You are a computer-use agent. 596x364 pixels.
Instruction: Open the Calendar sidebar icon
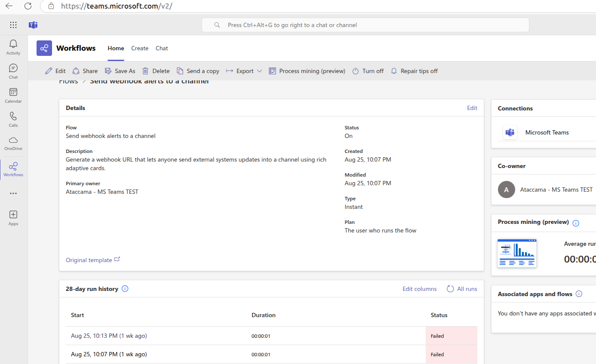[13, 95]
